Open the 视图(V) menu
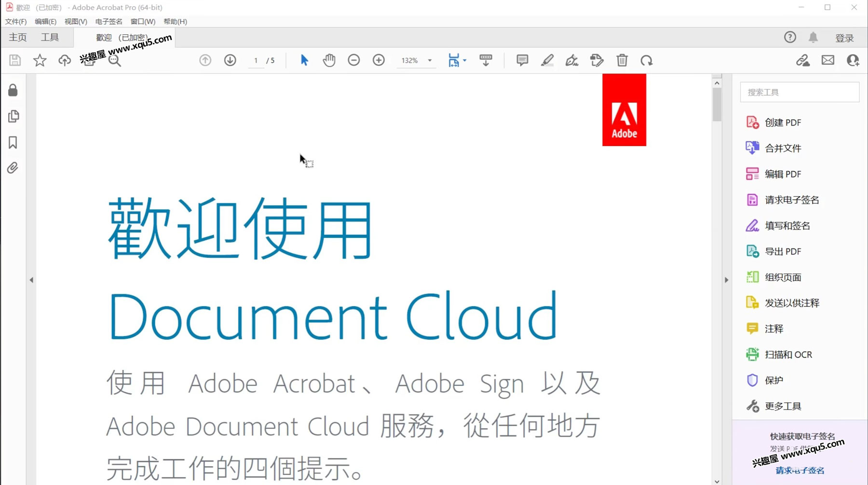 tap(76, 22)
